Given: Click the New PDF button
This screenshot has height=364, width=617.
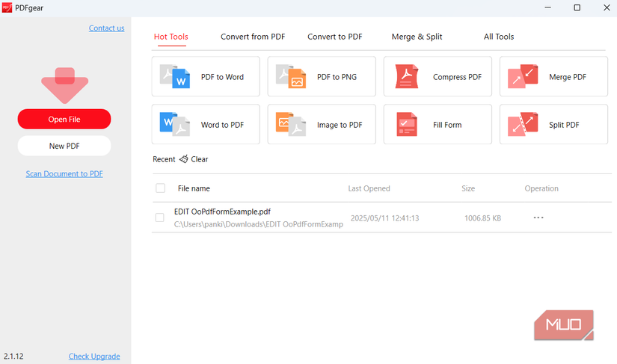Looking at the screenshot, I should (64, 146).
